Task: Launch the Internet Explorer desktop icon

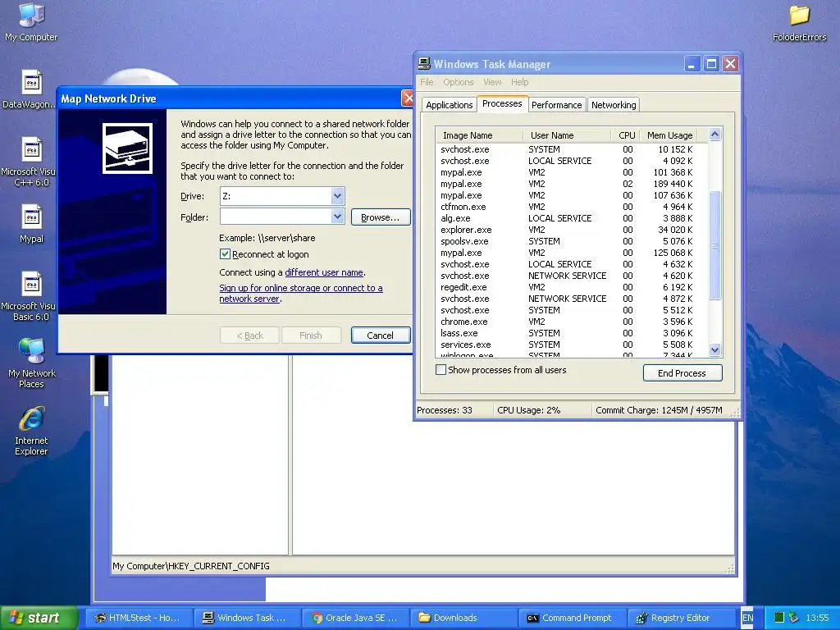Action: tap(31, 431)
